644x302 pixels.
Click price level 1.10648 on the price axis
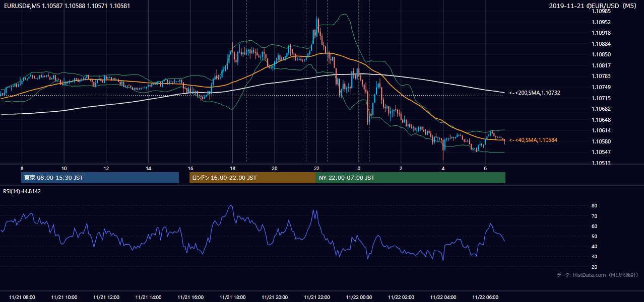(x=601, y=120)
